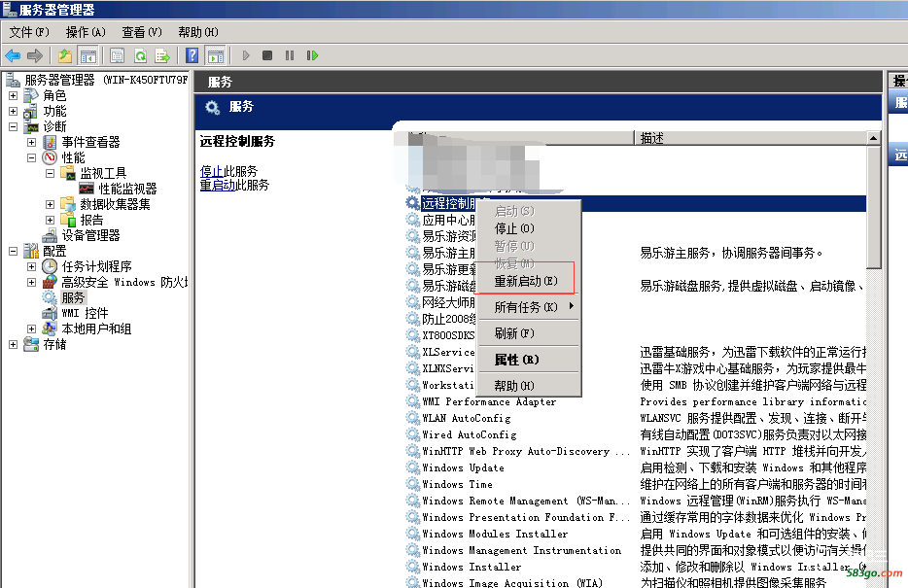Viewport: 908px width, 588px height.
Task: Select the 设备管理器 tree item
Action: click(91, 235)
